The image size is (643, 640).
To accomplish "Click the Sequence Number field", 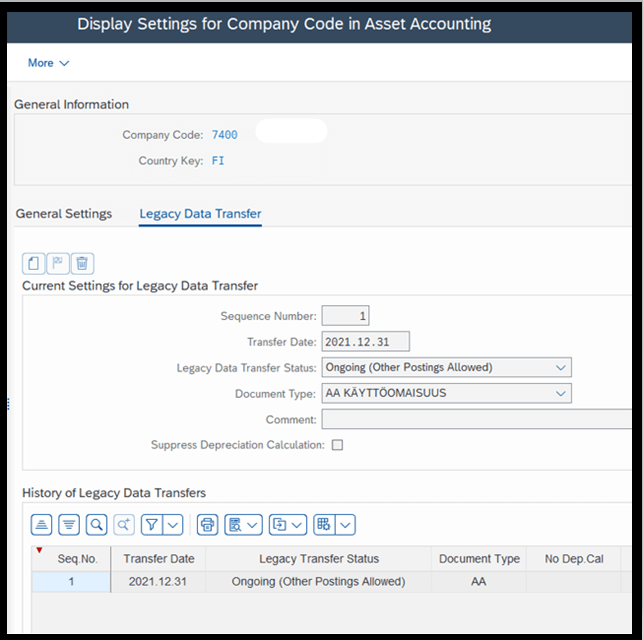I will [345, 316].
